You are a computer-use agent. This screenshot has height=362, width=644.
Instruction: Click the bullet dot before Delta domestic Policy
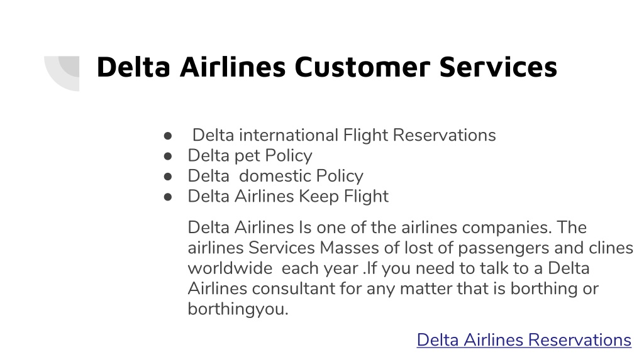coord(167,177)
